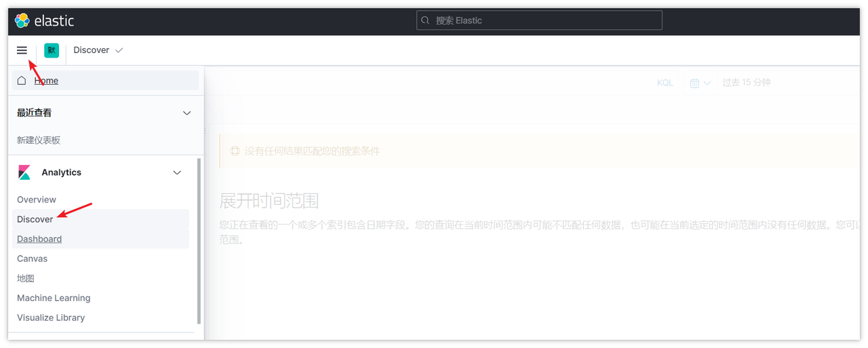Screen dimensions: 868x348
Task: Select Discover in the Analytics menu
Action: [x=35, y=219]
